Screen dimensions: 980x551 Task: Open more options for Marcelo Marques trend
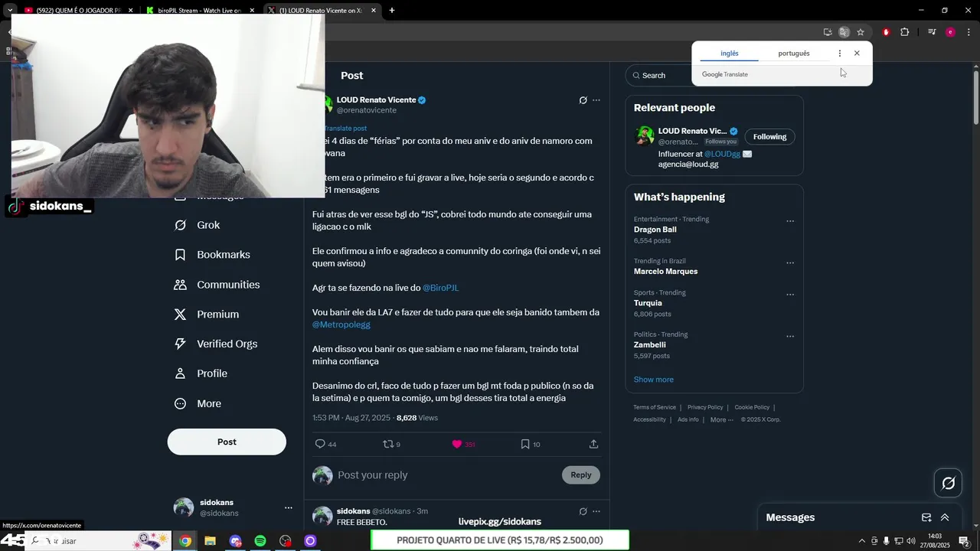click(790, 263)
